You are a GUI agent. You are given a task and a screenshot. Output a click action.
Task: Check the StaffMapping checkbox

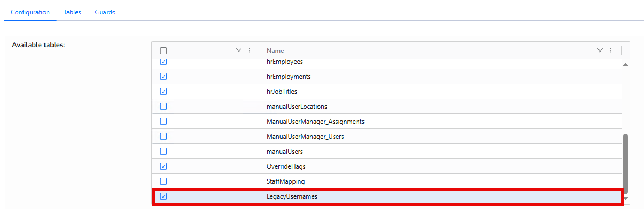[x=164, y=181]
